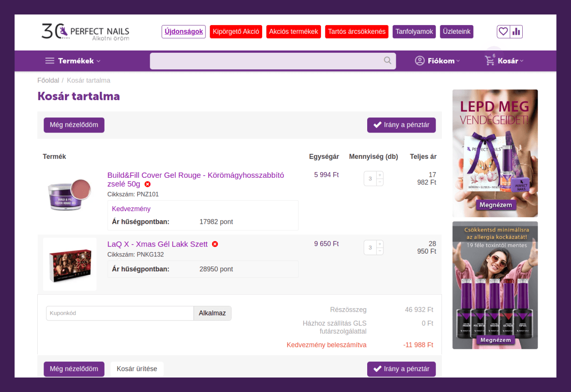Click the 5 994 Ft unit price
This screenshot has height=392, width=571.
[x=326, y=175]
